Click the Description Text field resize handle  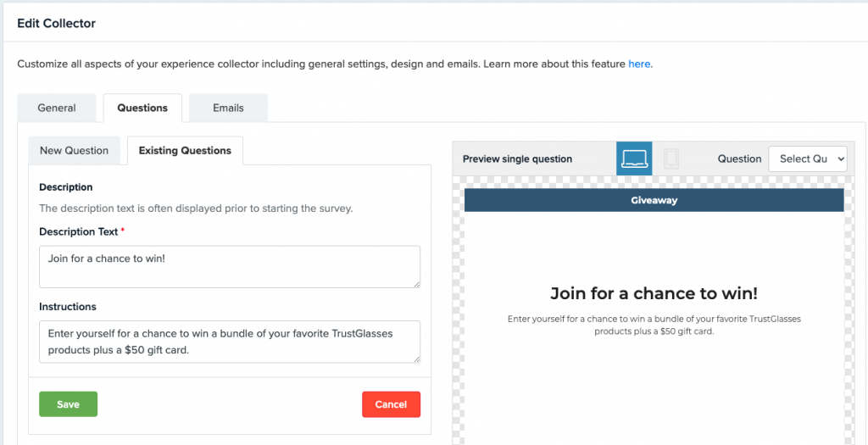pos(416,284)
